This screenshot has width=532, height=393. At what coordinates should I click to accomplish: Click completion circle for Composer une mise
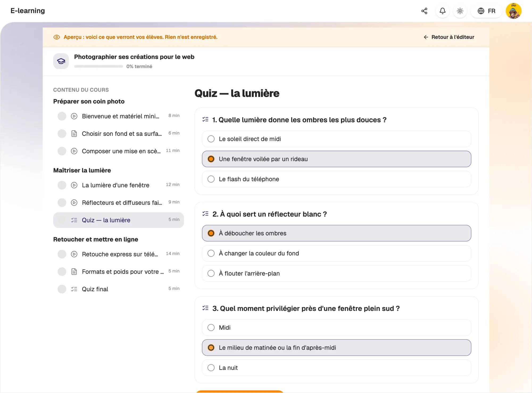pyautogui.click(x=62, y=151)
